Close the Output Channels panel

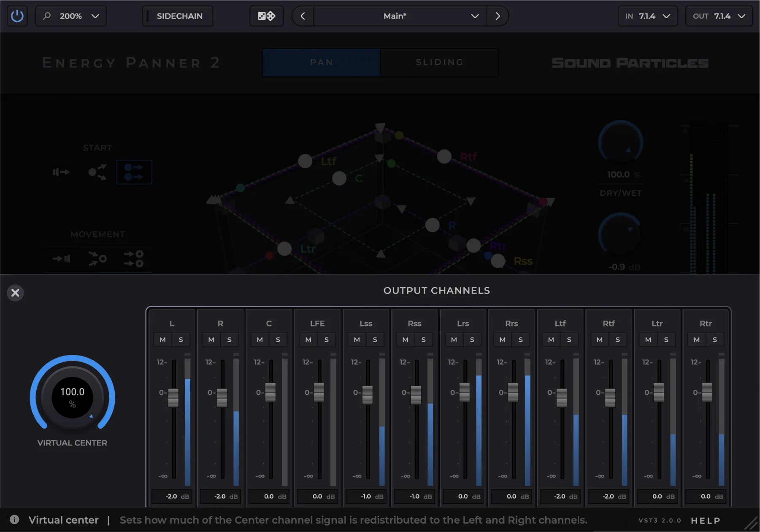[15, 293]
